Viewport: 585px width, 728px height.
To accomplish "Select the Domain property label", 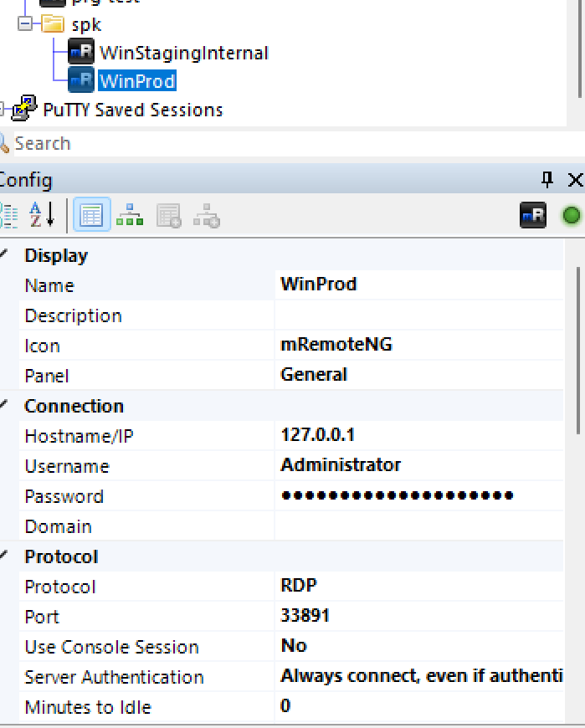I will click(x=58, y=526).
